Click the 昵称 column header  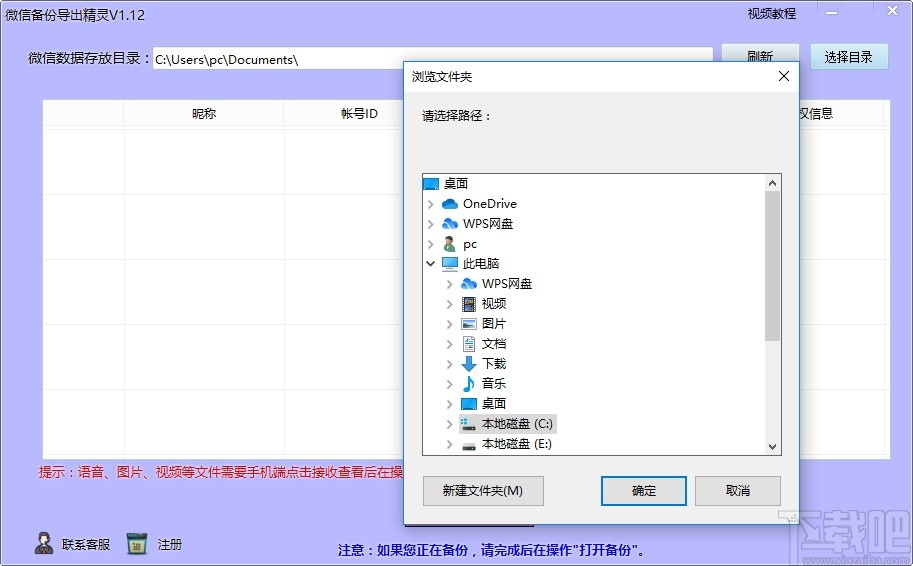coord(204,114)
